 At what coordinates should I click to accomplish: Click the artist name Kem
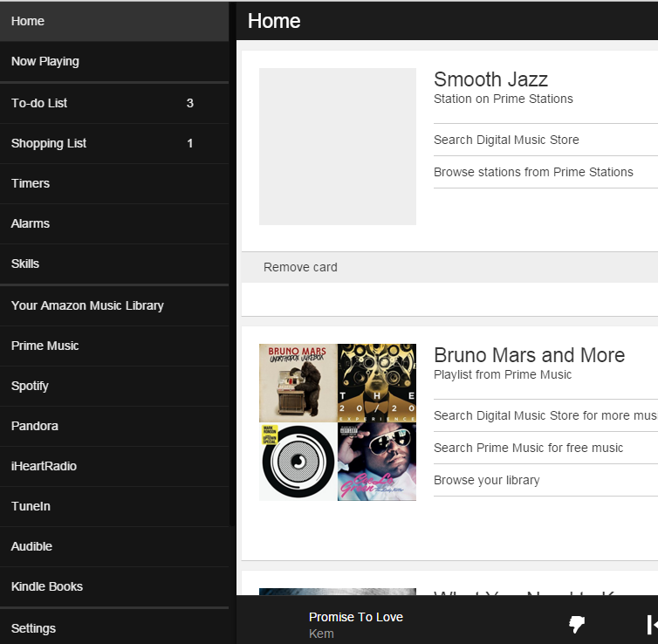321,634
